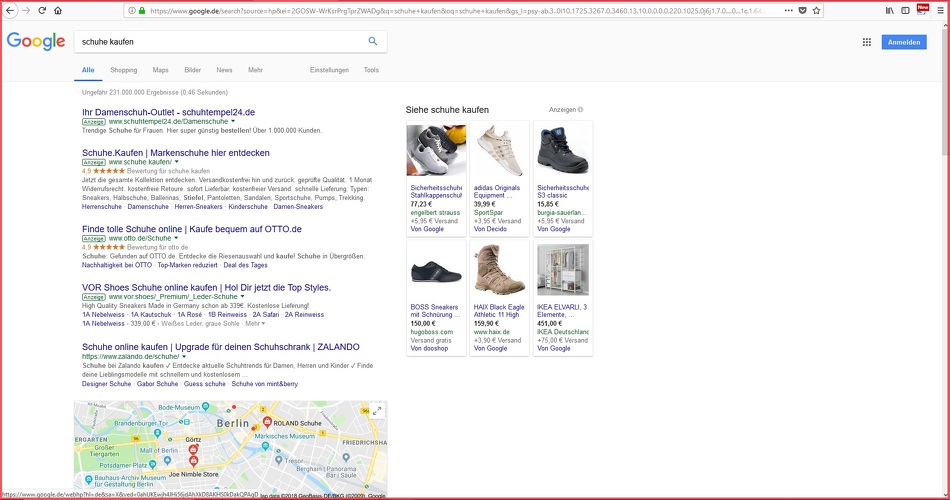Click the blue Anmelden button
Image resolution: width=950 pixels, height=500 pixels.
tap(904, 42)
